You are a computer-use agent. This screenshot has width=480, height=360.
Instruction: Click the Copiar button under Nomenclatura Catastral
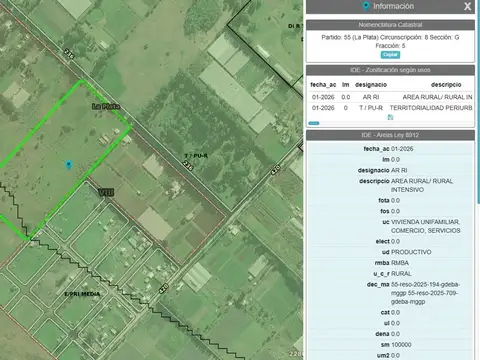tap(390, 55)
